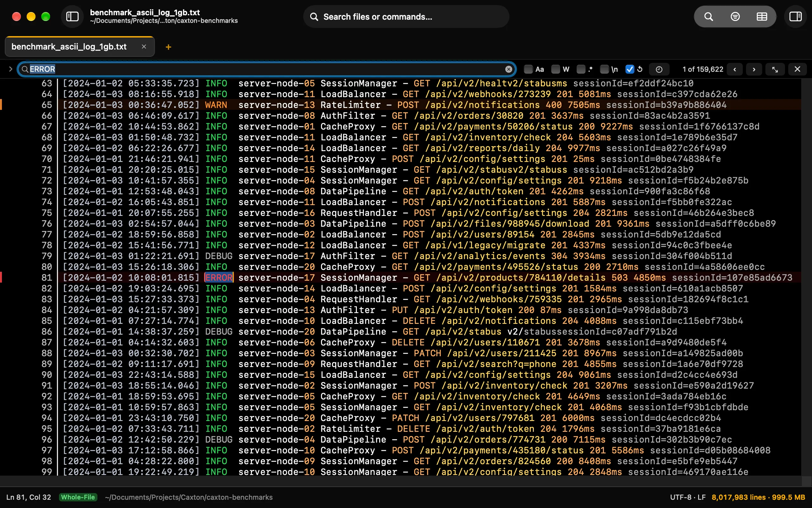The height and width of the screenshot is (508, 812).
Task: Toggle the right sidebar panel icon
Action: [x=795, y=17]
